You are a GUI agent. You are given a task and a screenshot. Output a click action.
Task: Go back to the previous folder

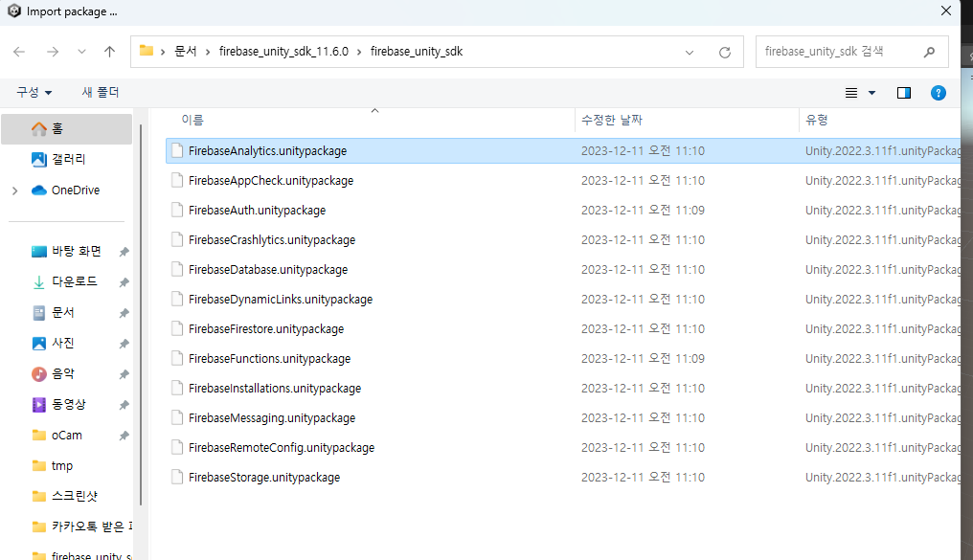pyautogui.click(x=19, y=52)
